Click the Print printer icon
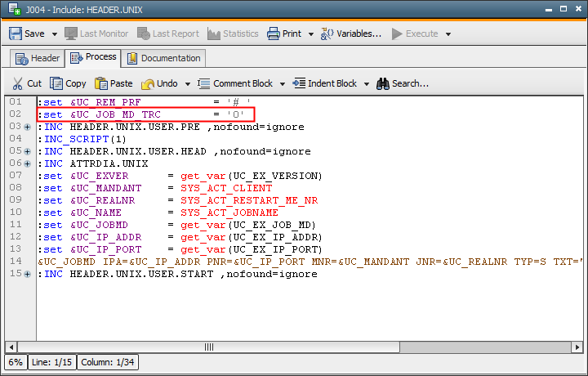 273,34
